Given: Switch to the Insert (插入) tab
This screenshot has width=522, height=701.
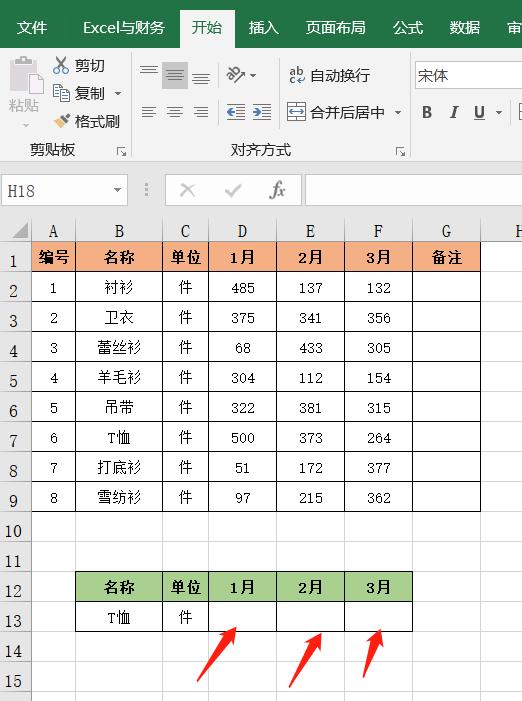Looking at the screenshot, I should click(264, 28).
